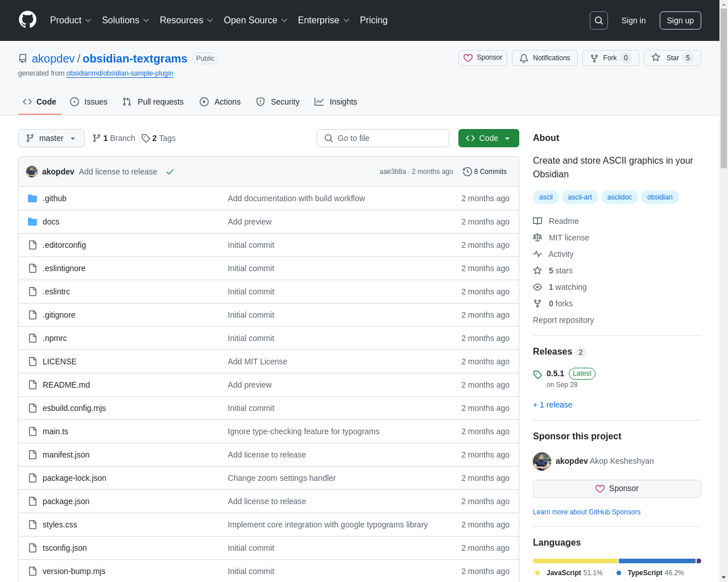Click the Go to file search field
The height and width of the screenshot is (582, 728).
383,138
